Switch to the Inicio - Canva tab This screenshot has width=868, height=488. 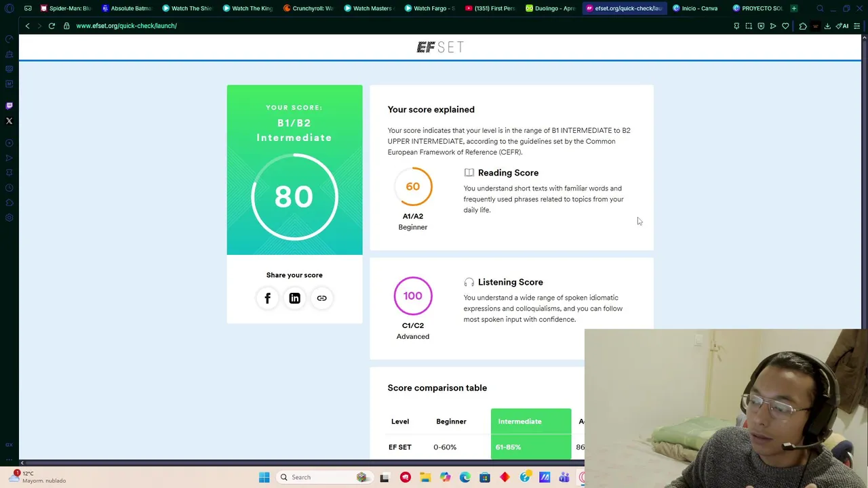[696, 8]
